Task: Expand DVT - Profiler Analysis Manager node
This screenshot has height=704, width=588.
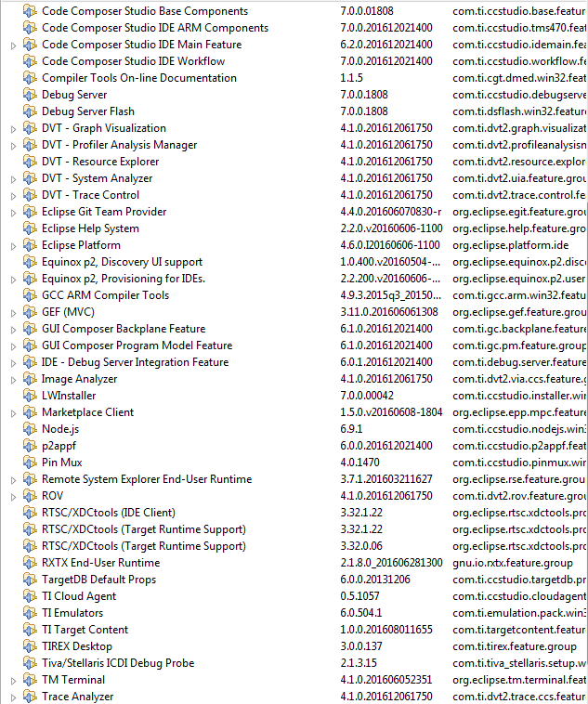Action: coord(14,146)
